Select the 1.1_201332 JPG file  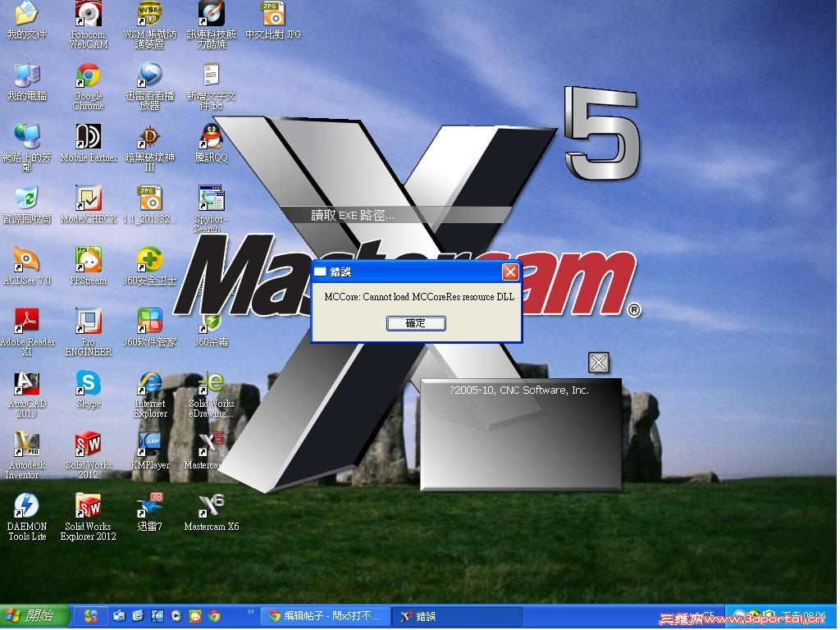pyautogui.click(x=150, y=205)
